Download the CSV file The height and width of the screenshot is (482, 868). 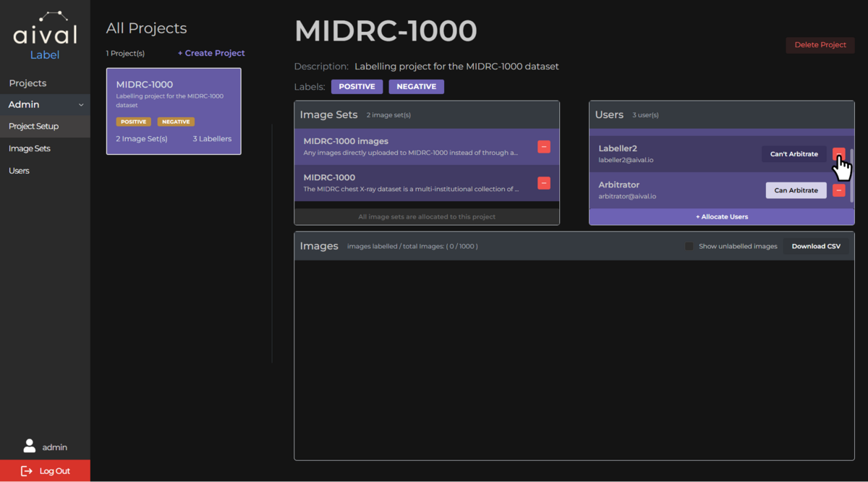pyautogui.click(x=815, y=246)
